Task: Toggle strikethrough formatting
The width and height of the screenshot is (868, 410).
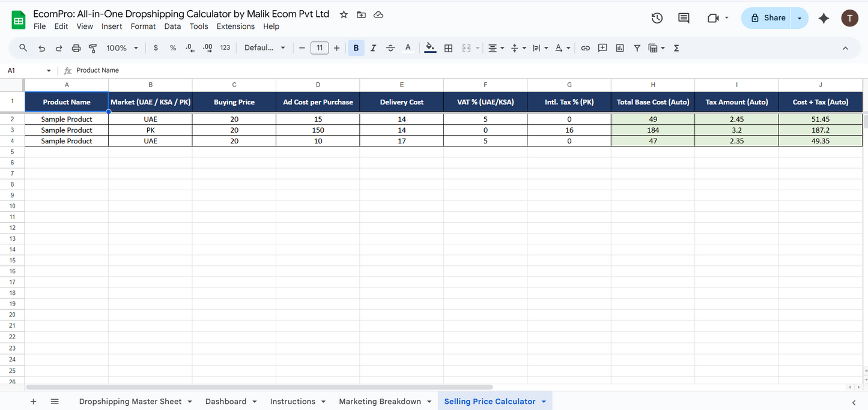Action: 390,48
